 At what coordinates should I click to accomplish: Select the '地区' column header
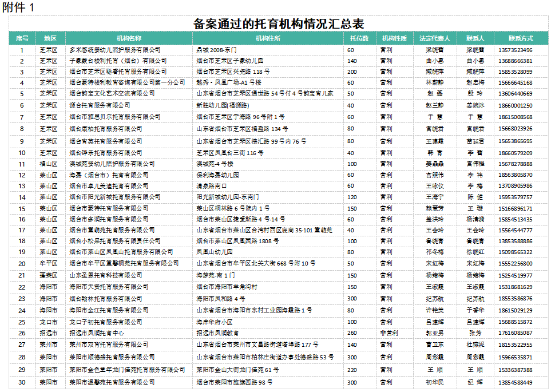click(50, 38)
